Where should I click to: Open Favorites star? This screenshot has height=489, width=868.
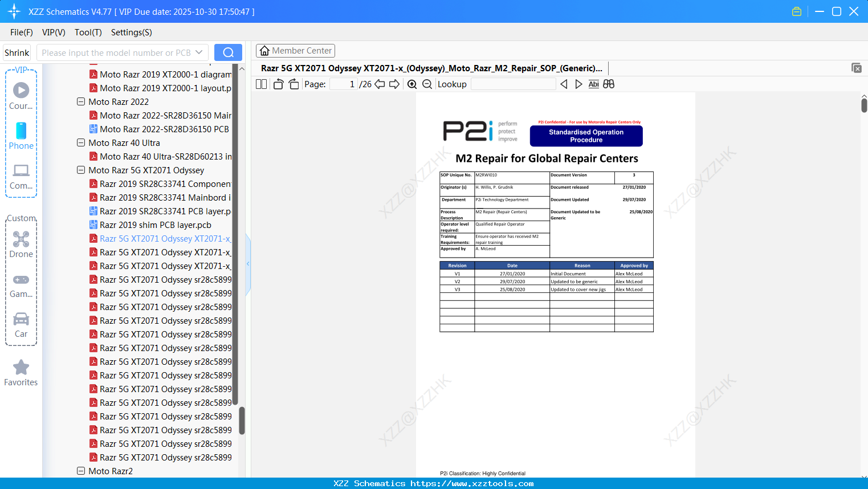(x=21, y=373)
